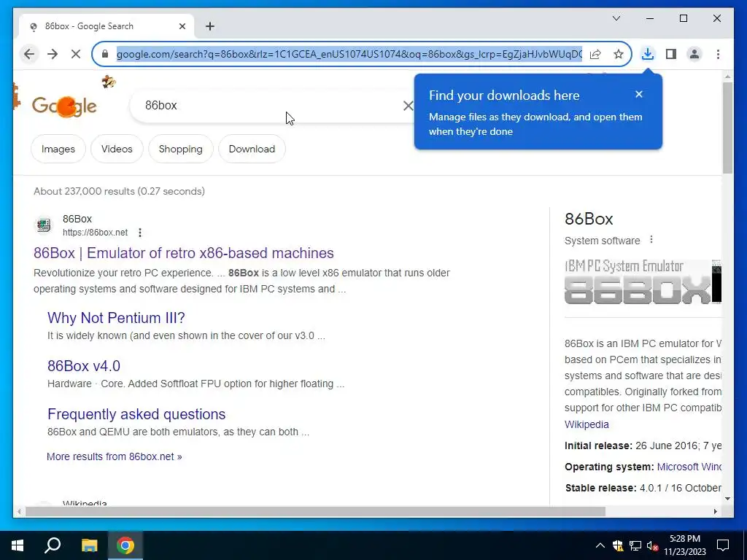Go back with the browser back arrow
This screenshot has height=560, width=747.
point(29,54)
